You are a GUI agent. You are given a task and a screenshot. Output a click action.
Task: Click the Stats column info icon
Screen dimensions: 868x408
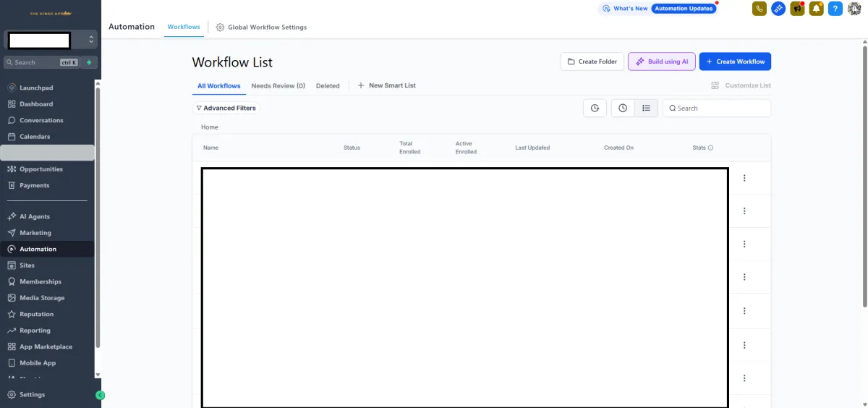[x=710, y=148]
